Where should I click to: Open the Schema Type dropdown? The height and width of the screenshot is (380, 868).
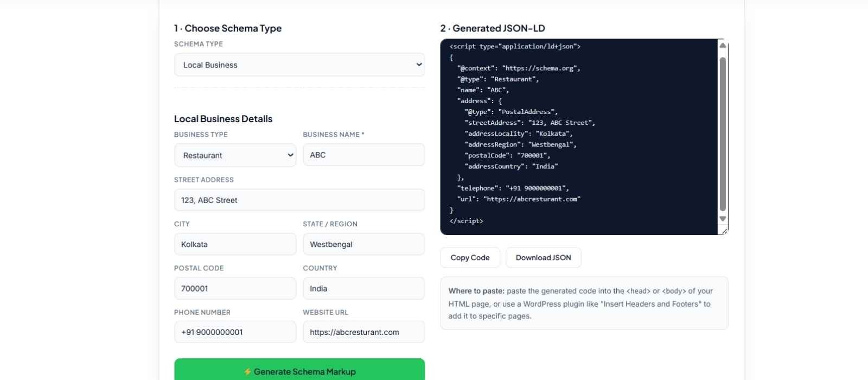pos(299,65)
